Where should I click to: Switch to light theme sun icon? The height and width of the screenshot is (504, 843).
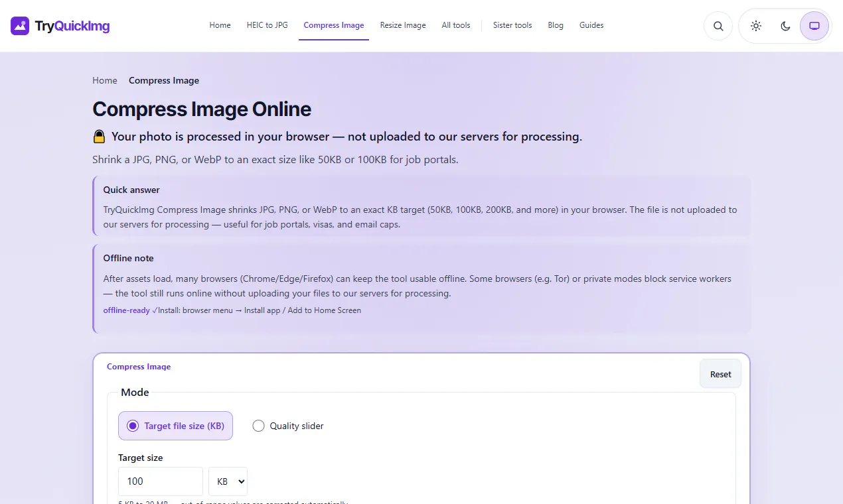(755, 26)
